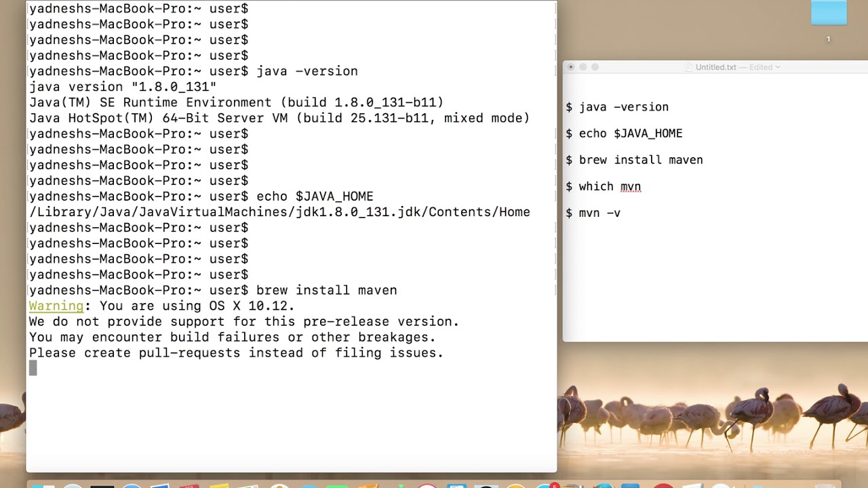Zoom the Untitled.txt window with its third title bar button
The image size is (868, 488).
[x=595, y=67]
